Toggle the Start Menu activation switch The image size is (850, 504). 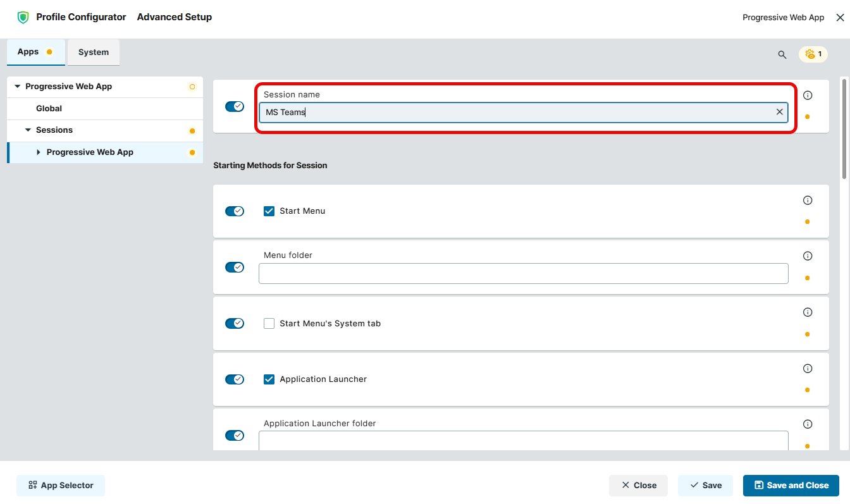235,211
